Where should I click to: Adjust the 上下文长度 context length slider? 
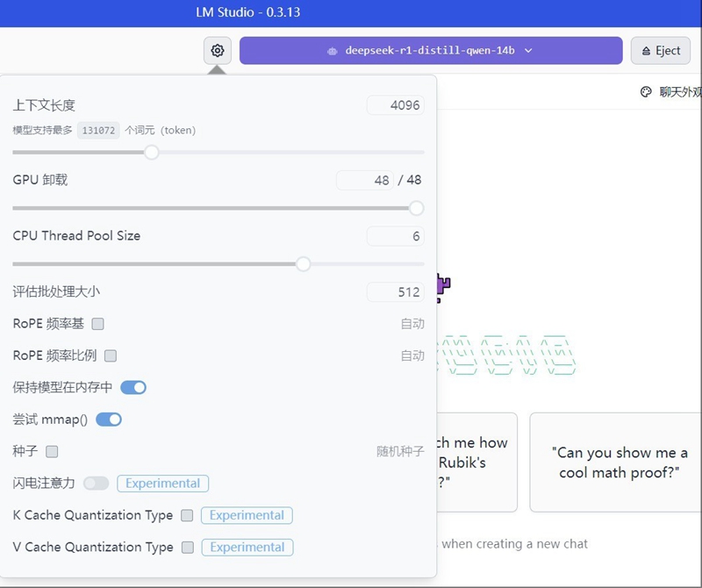tap(152, 152)
